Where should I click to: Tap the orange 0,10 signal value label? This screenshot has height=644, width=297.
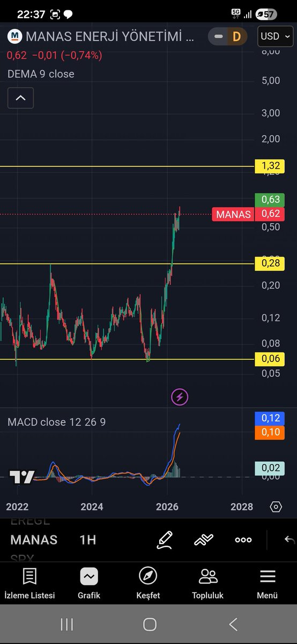point(271,432)
